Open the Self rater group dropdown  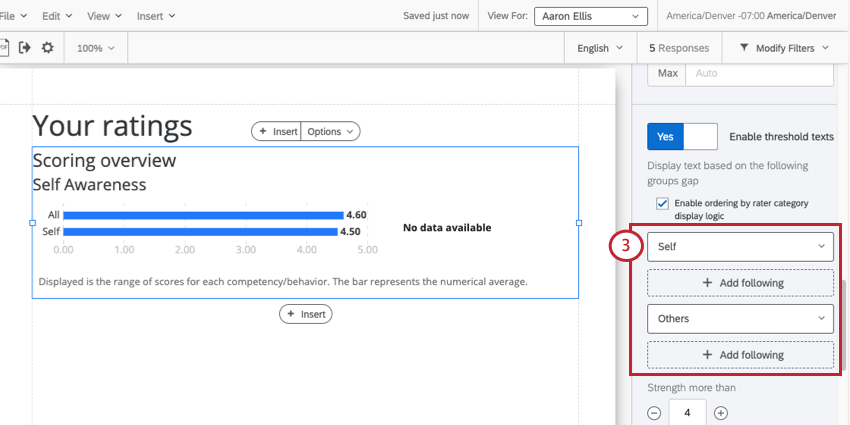click(740, 247)
